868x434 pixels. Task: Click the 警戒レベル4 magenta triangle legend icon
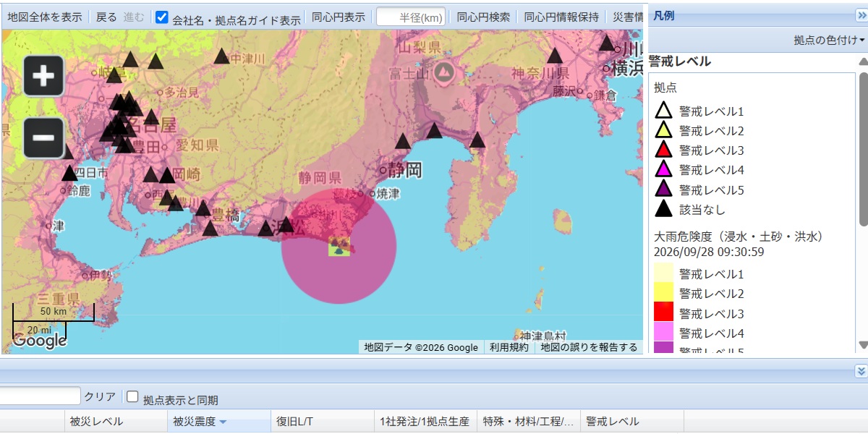(x=663, y=169)
